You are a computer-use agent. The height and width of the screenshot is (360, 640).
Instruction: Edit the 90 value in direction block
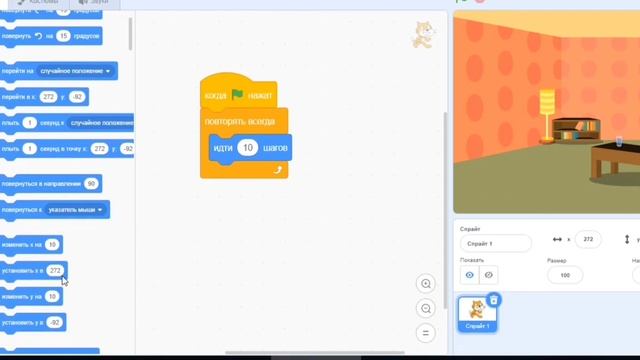click(x=91, y=184)
